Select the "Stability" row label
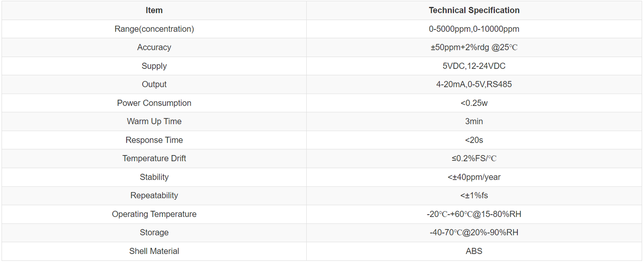644x264 pixels. [x=154, y=177]
